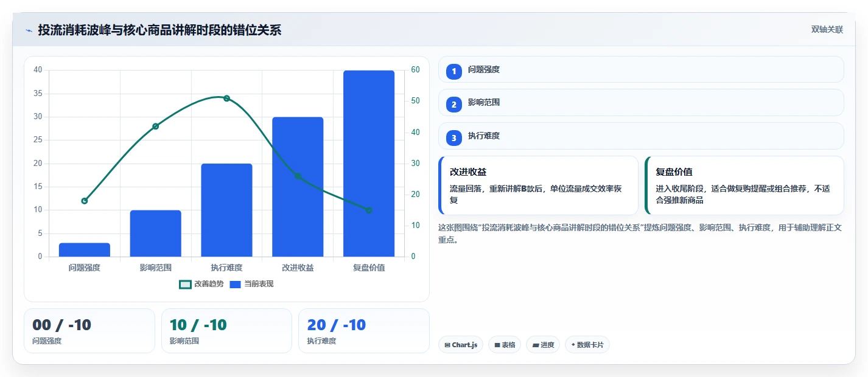Click the 复盘价值 bar in the chart
This screenshot has width=868, height=377.
point(369,164)
